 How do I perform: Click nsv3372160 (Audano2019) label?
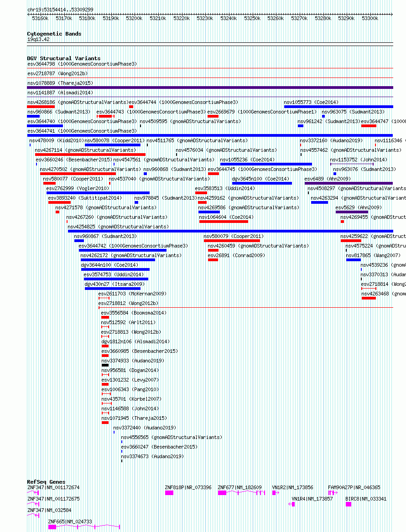tap(331, 140)
